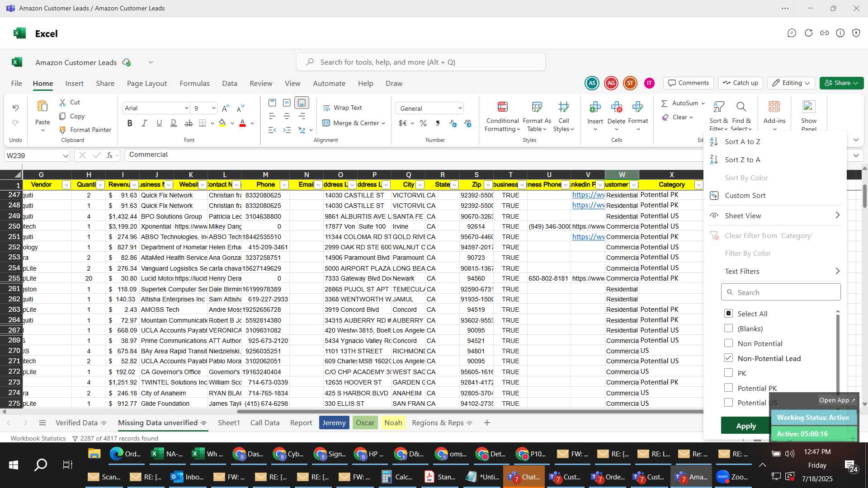The width and height of the screenshot is (868, 488).
Task: Open the Phone column filter dropdown
Action: click(284, 185)
